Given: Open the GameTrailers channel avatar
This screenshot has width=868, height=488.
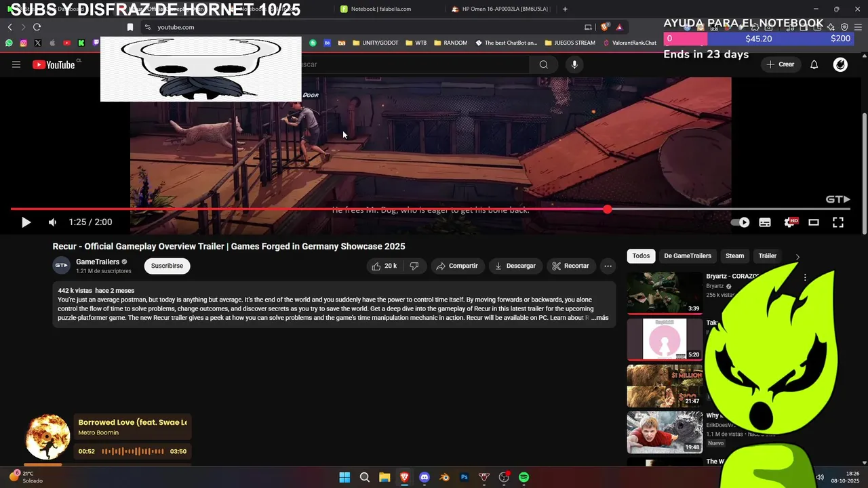Looking at the screenshot, I should (61, 266).
